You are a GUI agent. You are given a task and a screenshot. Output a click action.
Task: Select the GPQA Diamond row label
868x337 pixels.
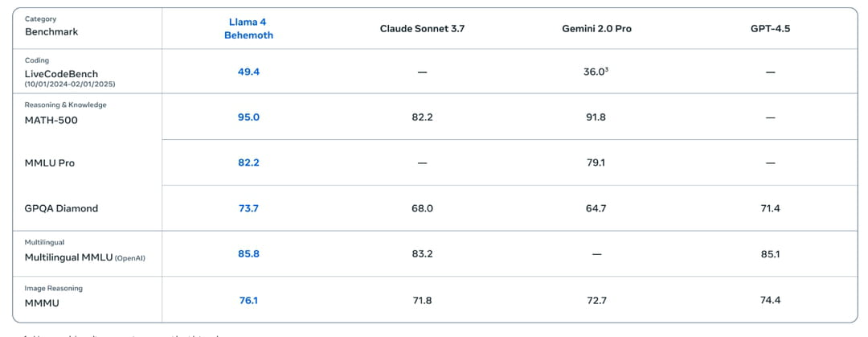(61, 208)
